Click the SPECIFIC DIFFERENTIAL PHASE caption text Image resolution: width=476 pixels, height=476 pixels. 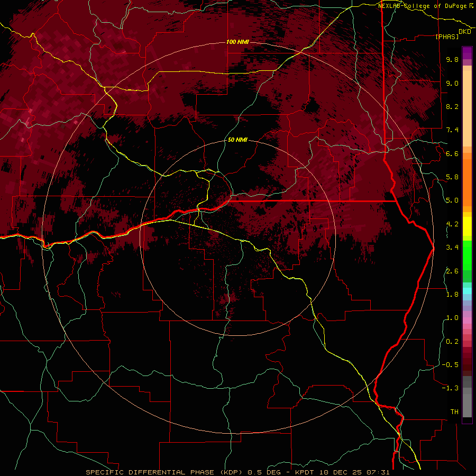151,472
